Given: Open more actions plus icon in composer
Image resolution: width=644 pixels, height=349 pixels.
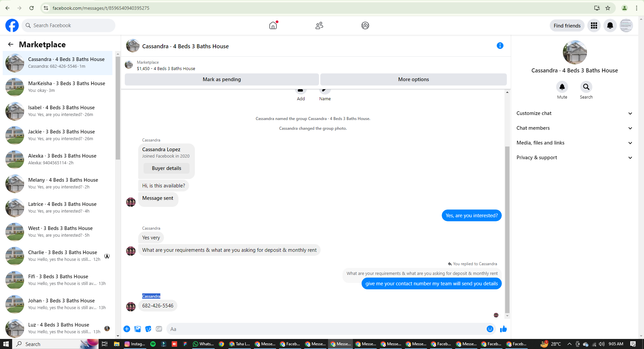Looking at the screenshot, I should point(127,329).
